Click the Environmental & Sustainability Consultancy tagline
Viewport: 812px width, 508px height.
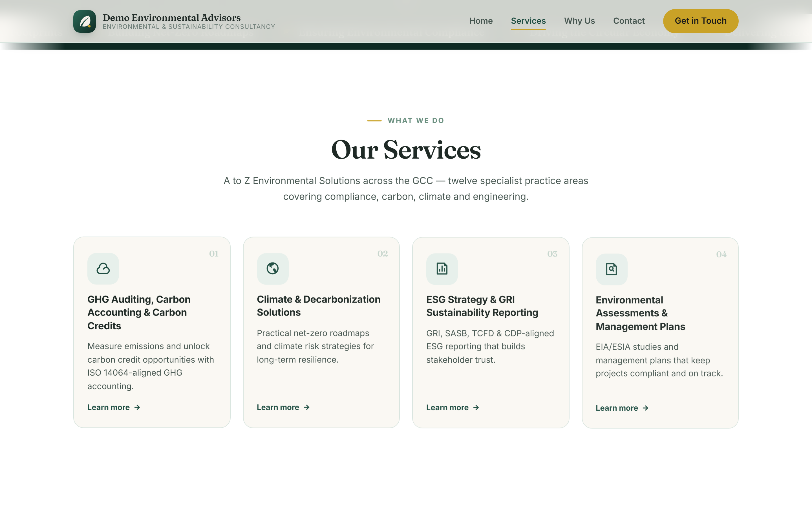(x=189, y=27)
